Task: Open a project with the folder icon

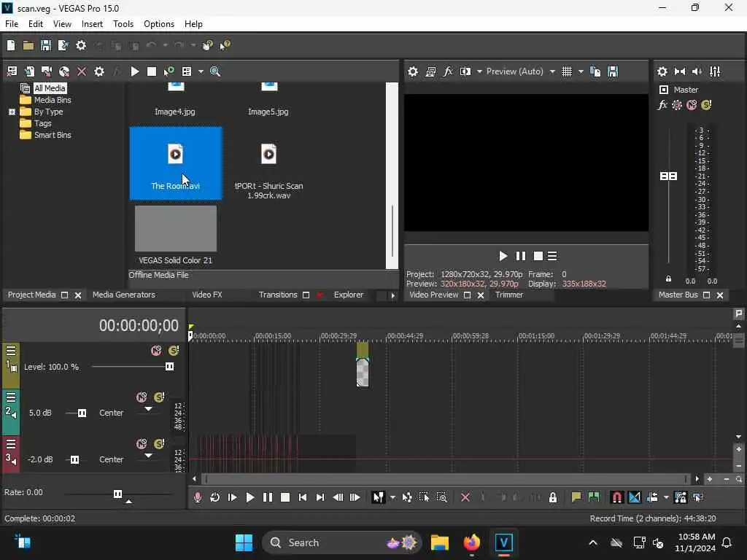Action: pos(28,45)
